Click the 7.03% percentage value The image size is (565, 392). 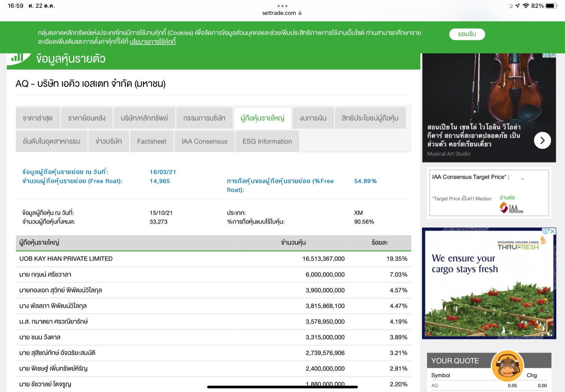(399, 275)
